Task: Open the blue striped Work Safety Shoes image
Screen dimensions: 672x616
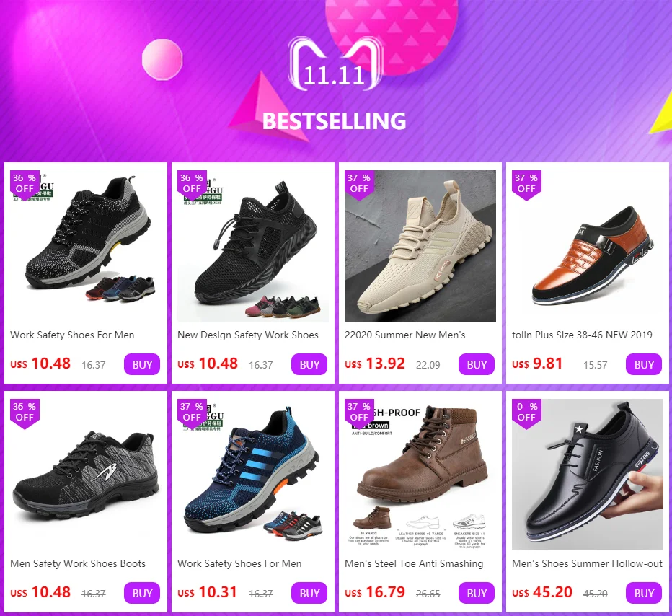Action: pyautogui.click(x=253, y=475)
